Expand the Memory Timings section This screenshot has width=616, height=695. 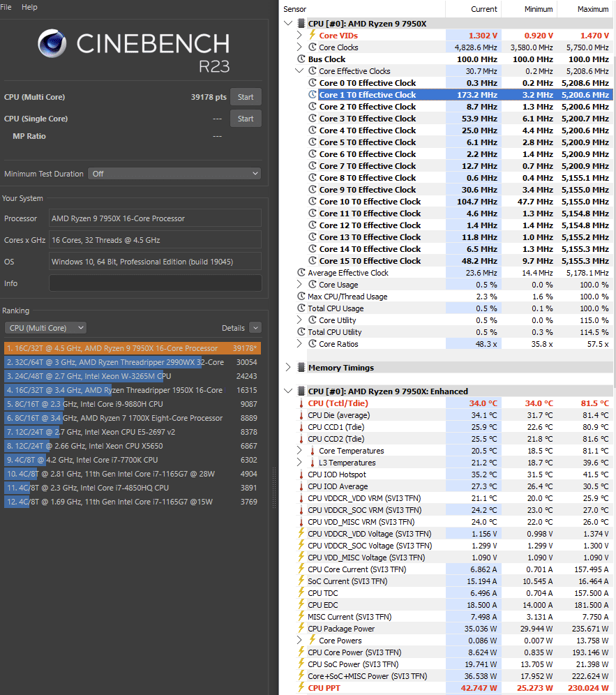288,367
